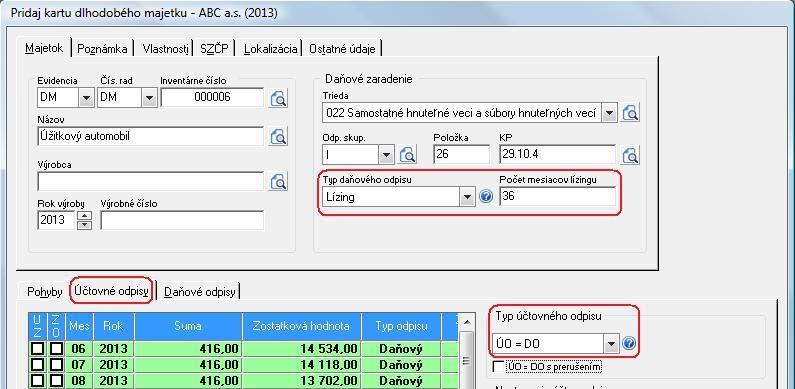Click the table scrollbar up arrow
This screenshot has height=389, width=795.
pos(467,322)
